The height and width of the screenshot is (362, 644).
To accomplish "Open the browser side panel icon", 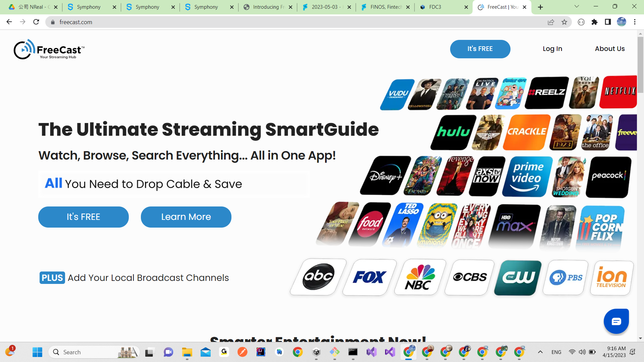I will (607, 22).
